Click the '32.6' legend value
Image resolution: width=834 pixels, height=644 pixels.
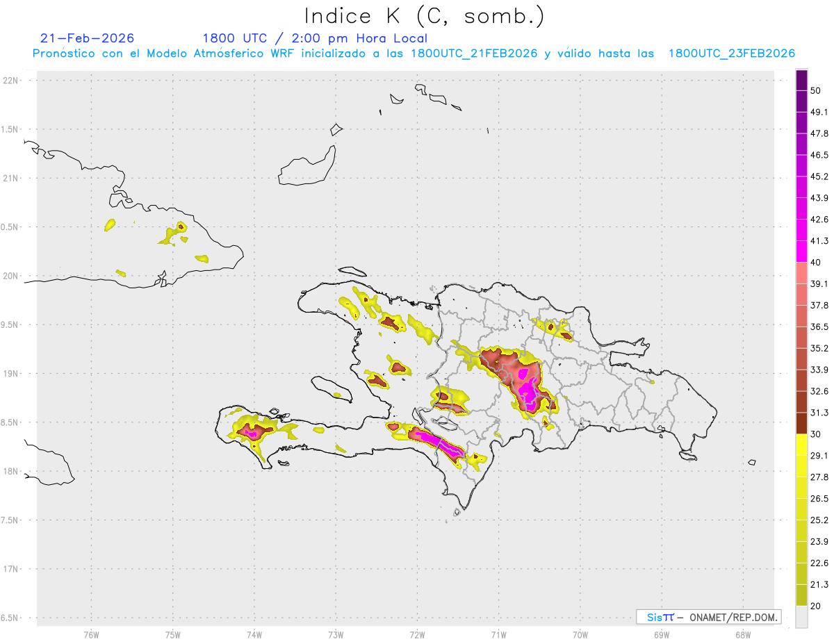click(819, 391)
